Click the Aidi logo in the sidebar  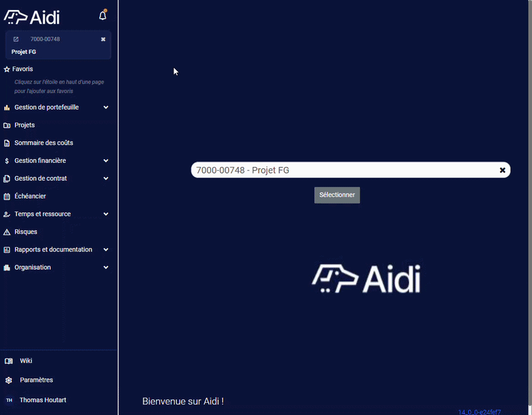point(32,17)
